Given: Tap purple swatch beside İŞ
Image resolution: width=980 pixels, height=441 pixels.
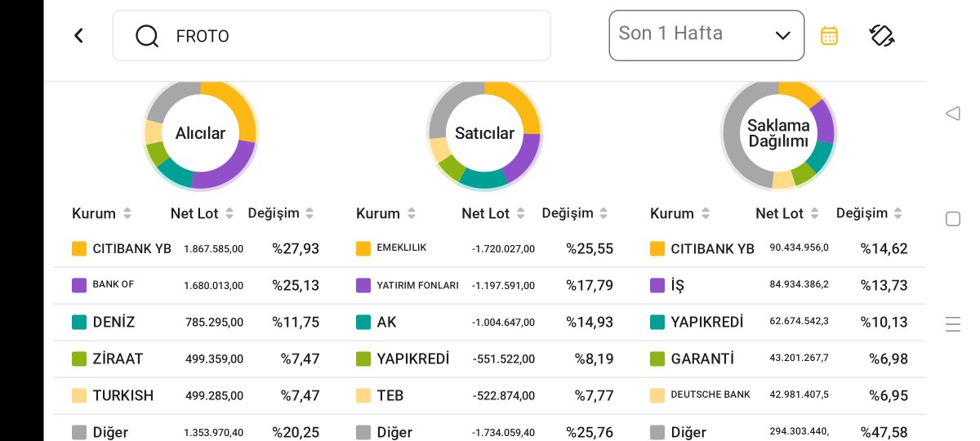Looking at the screenshot, I should tap(657, 285).
